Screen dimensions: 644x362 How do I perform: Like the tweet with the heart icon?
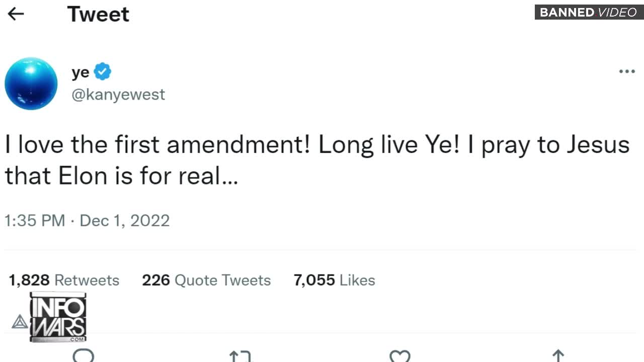pos(400,356)
